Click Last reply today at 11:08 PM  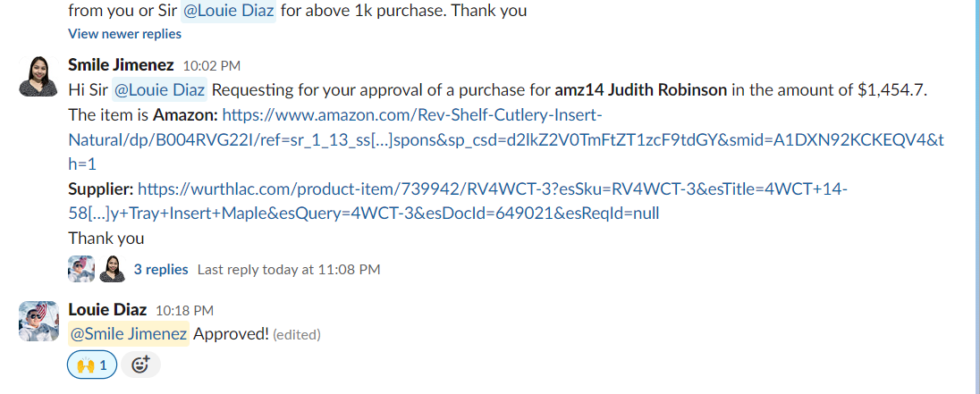pos(289,270)
